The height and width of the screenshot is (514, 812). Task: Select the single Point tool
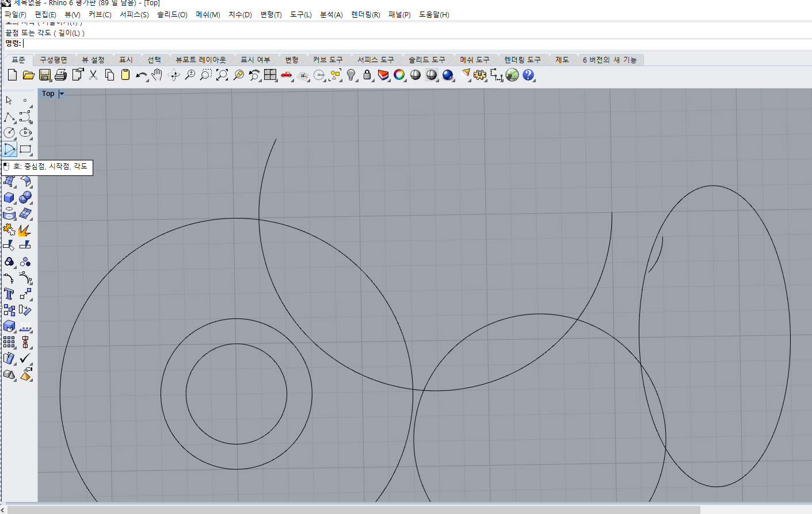point(25,101)
